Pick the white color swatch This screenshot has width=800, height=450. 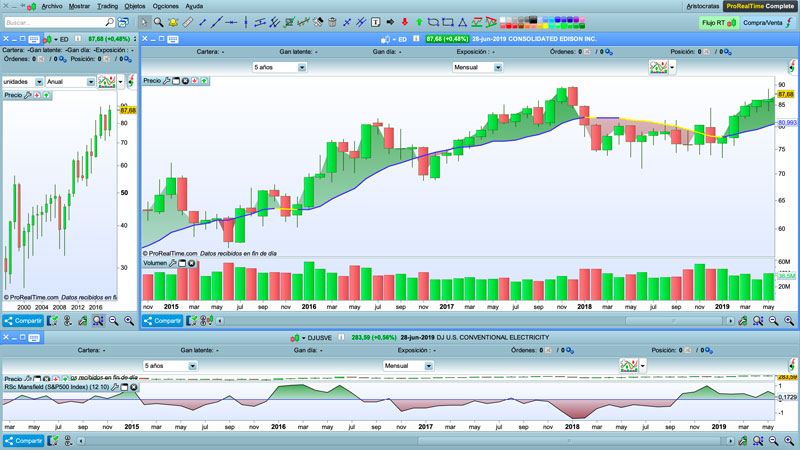503,19
